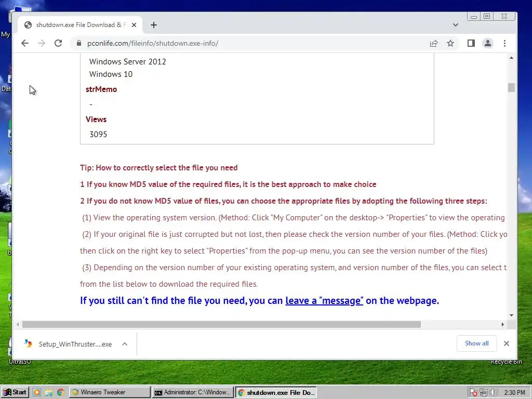Select the shutdown.exe File Do... taskbar button
This screenshot has width=532, height=399.
point(276,392)
